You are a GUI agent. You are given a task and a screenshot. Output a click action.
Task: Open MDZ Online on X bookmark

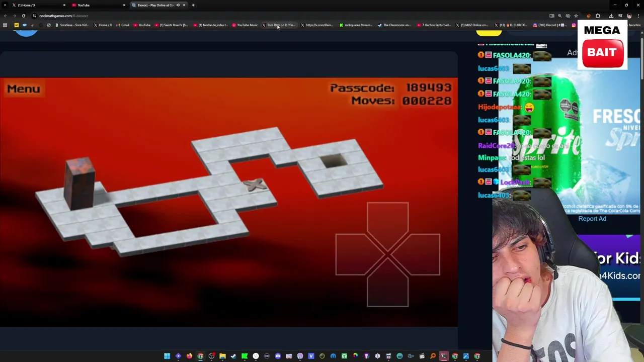472,25
